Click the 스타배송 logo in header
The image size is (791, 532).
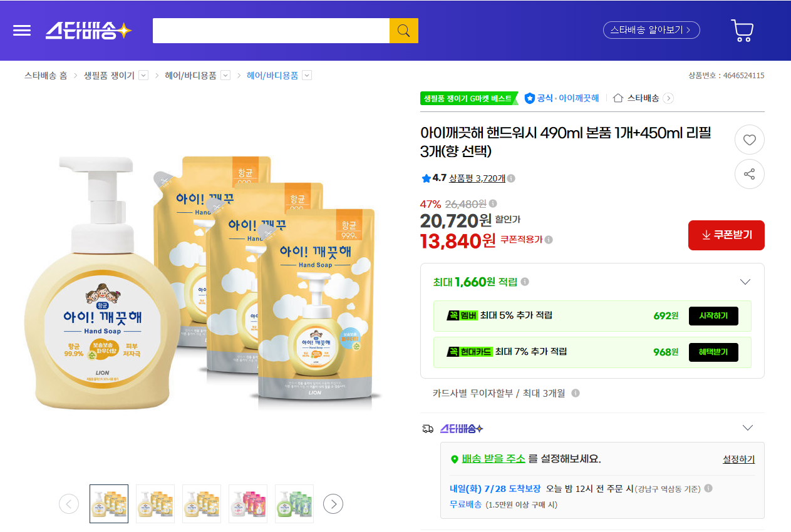pyautogui.click(x=88, y=31)
